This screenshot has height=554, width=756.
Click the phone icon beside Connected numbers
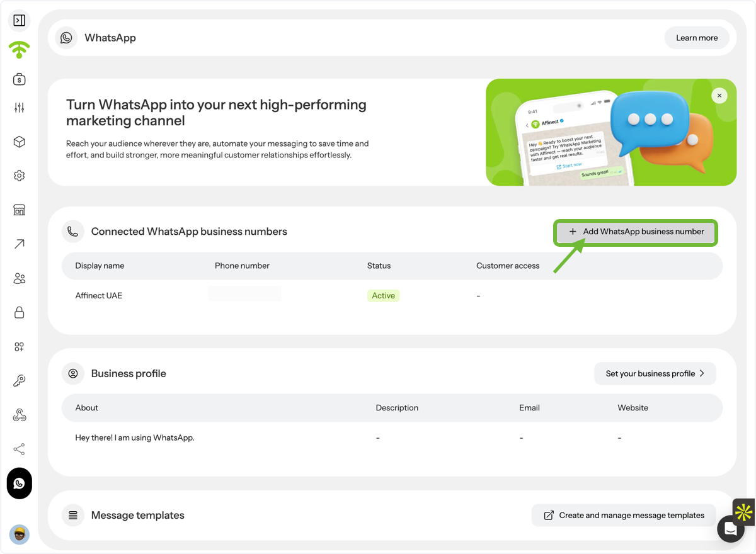click(73, 232)
